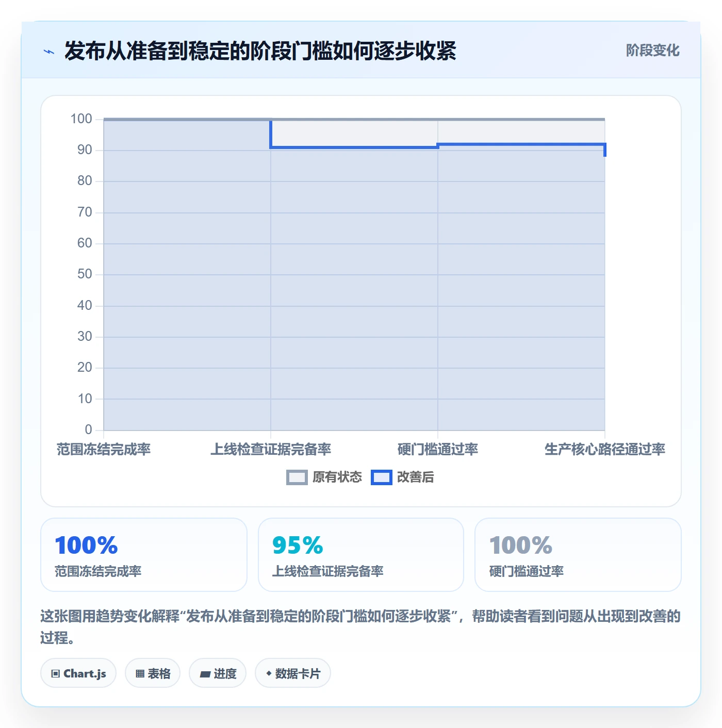This screenshot has height=728, width=722.
Task: Click the 上线检查证据完备率 x-axis label
Action: click(x=271, y=450)
